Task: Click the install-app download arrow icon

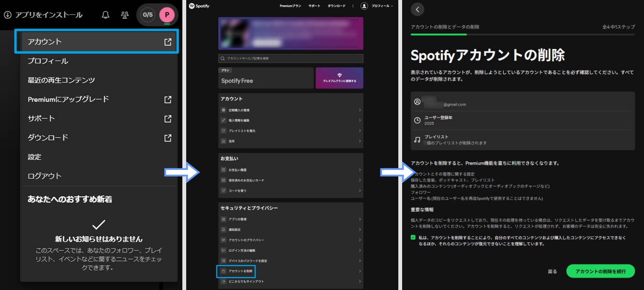Action: pyautogui.click(x=7, y=15)
